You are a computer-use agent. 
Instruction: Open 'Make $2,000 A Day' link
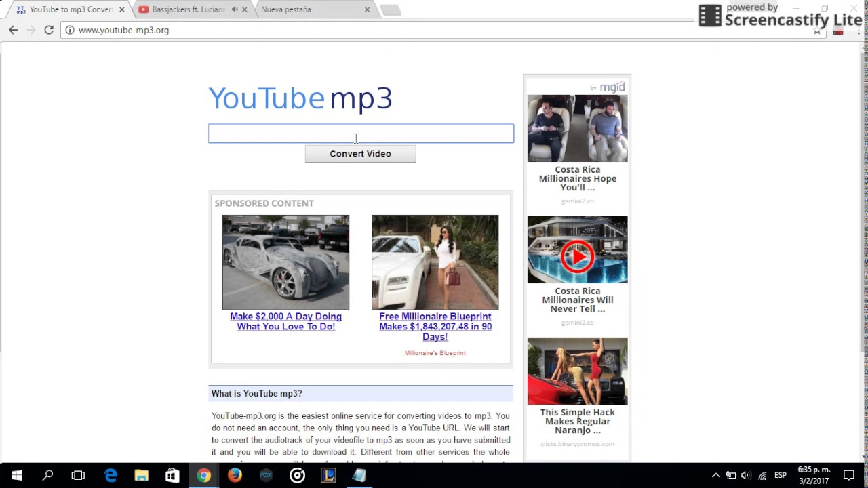[285, 321]
